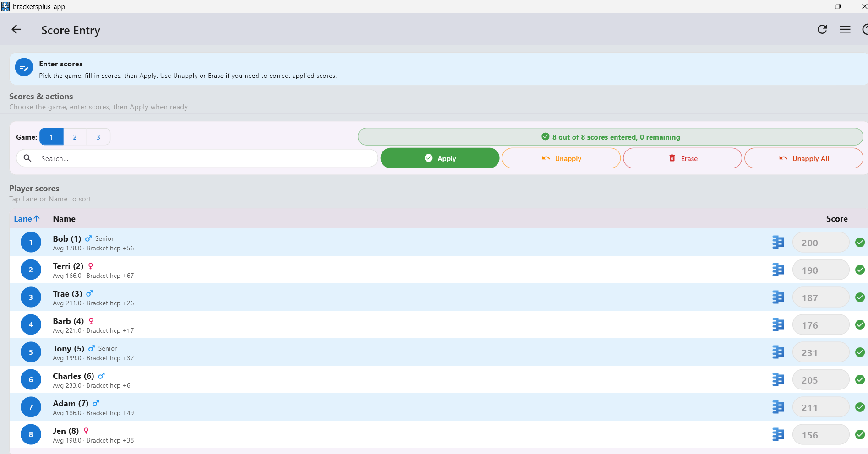Screen dimensions: 868x454
Task: Click green check next to Adam's score
Action: [860, 407]
